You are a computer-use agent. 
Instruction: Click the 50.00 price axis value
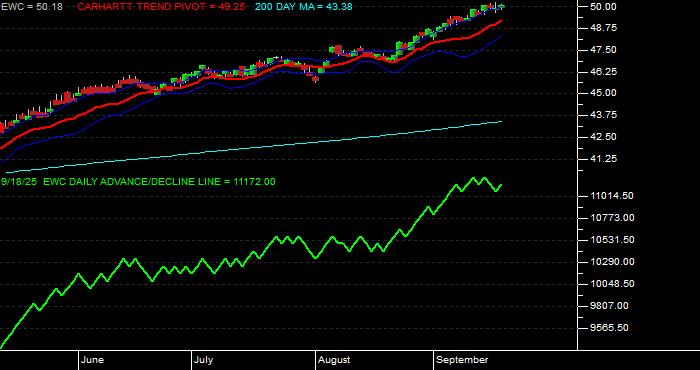[x=603, y=7]
